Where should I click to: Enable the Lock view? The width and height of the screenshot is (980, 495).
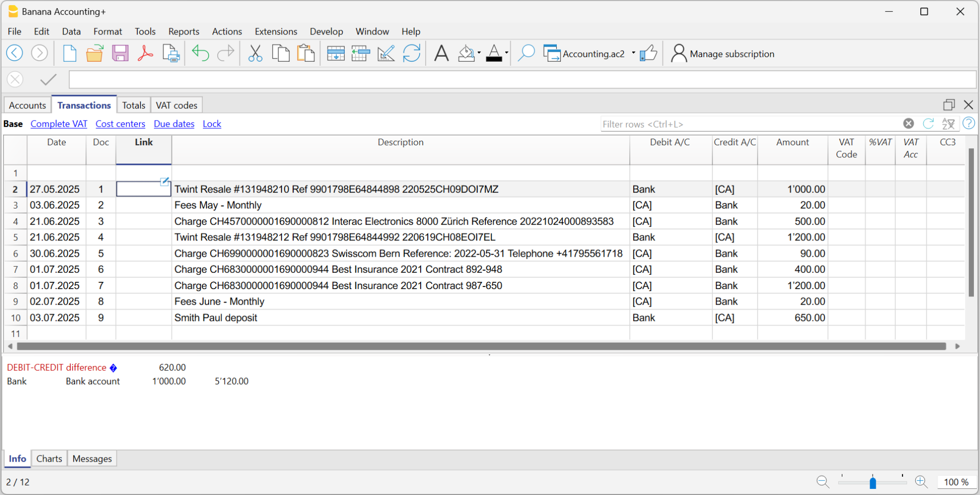[x=212, y=123]
